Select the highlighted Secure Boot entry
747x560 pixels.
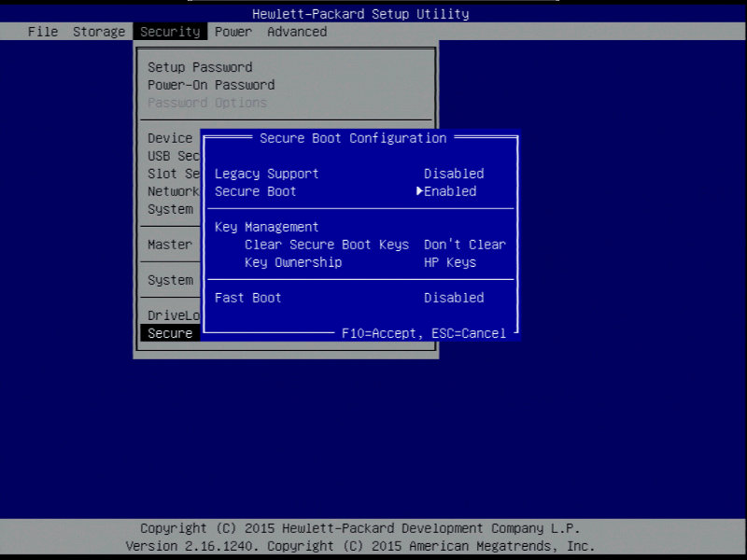click(x=169, y=332)
